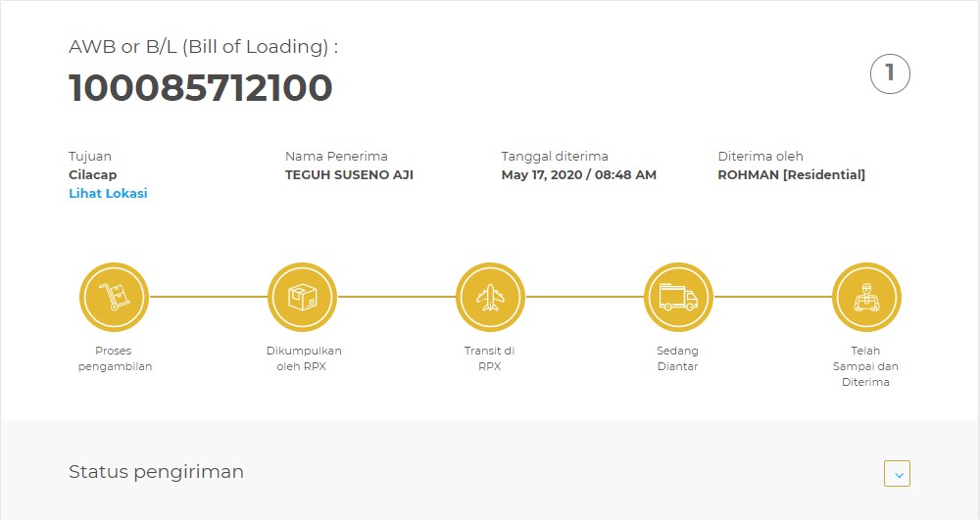
Task: Expand the Status pengiriman chevron
Action: tap(897, 473)
